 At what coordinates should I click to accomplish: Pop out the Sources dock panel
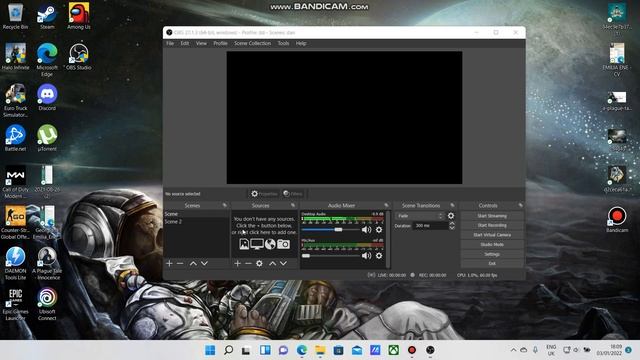(x=293, y=205)
